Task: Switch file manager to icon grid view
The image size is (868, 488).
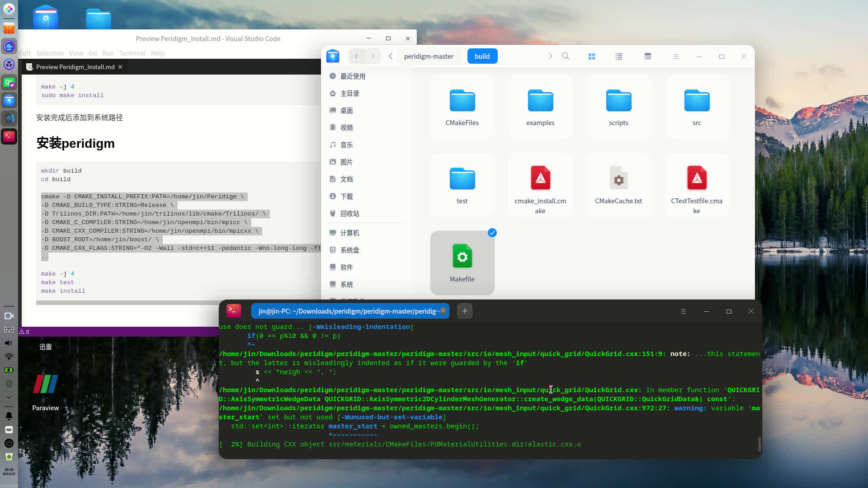Action: [592, 56]
